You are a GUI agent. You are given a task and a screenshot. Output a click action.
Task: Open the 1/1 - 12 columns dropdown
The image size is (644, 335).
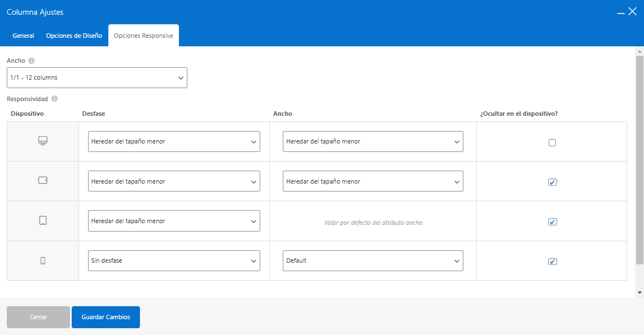[x=97, y=78]
